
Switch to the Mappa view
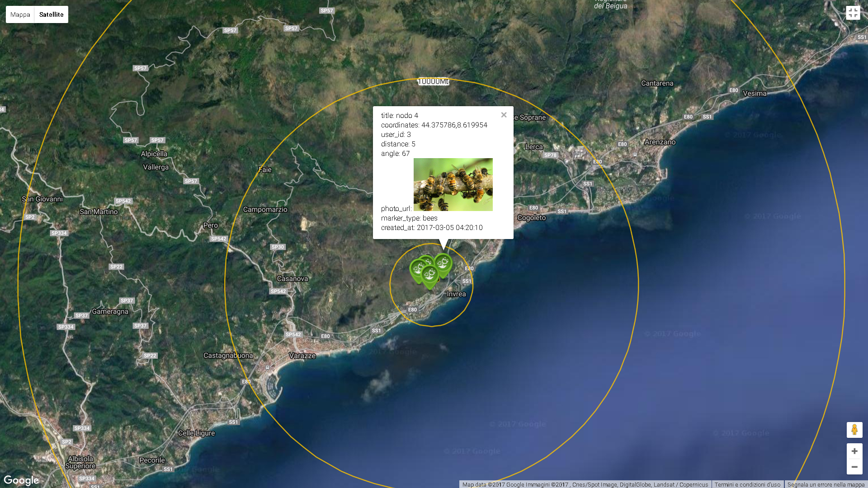point(20,14)
